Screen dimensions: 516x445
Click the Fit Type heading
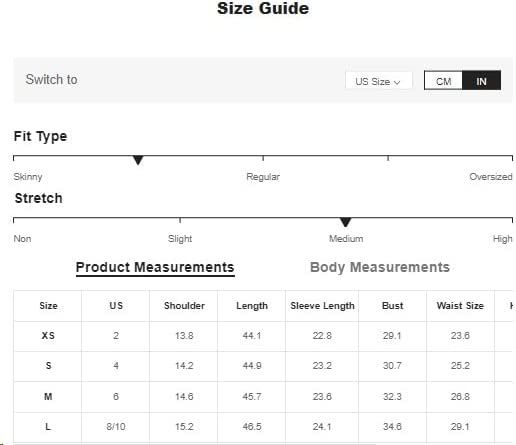click(40, 136)
